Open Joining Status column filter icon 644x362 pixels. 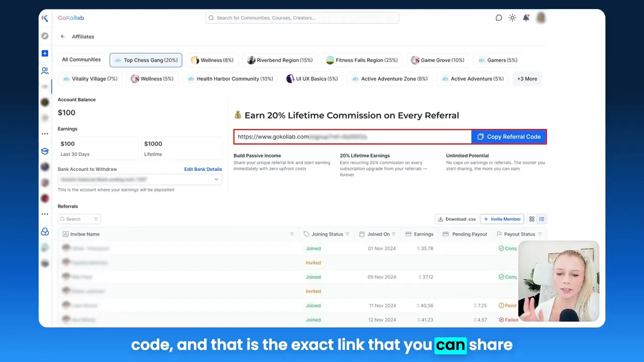click(x=347, y=234)
